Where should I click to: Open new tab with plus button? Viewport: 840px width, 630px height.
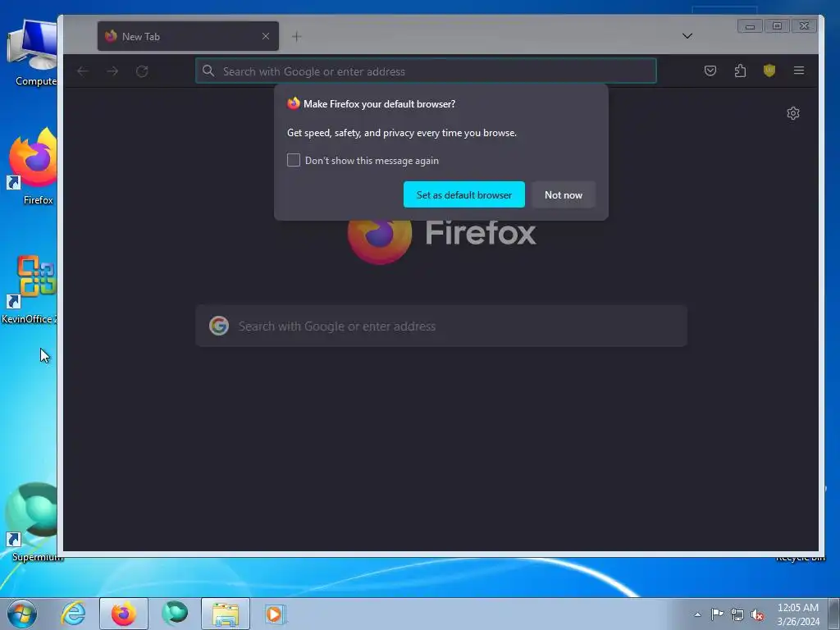296,36
